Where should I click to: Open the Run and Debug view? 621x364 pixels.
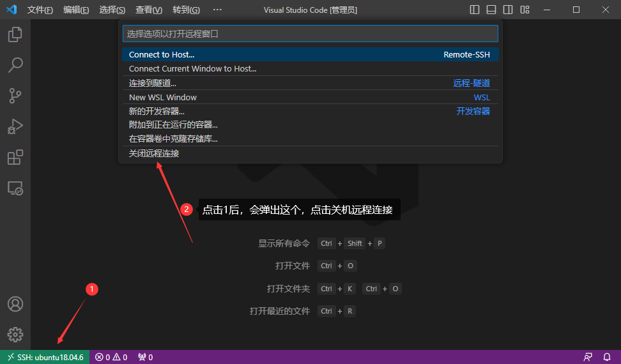15,126
